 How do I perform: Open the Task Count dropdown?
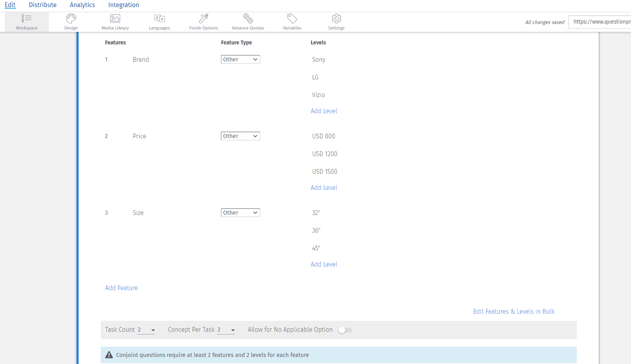(146, 330)
